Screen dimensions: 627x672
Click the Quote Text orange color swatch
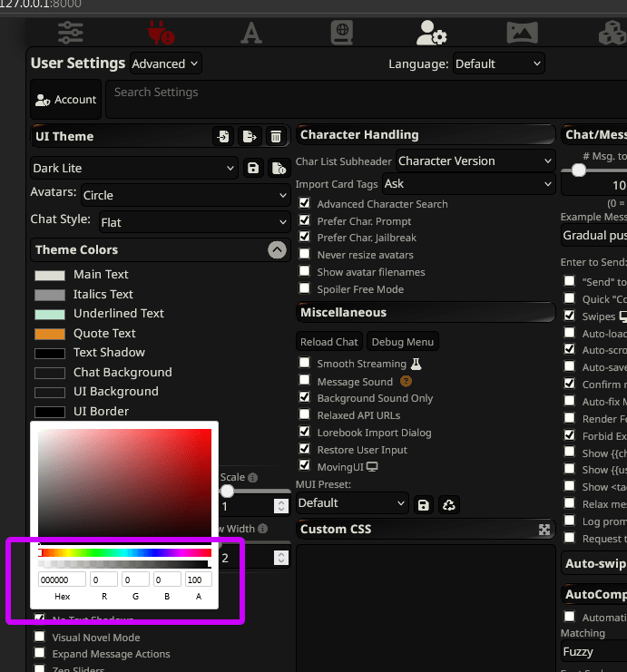click(50, 334)
